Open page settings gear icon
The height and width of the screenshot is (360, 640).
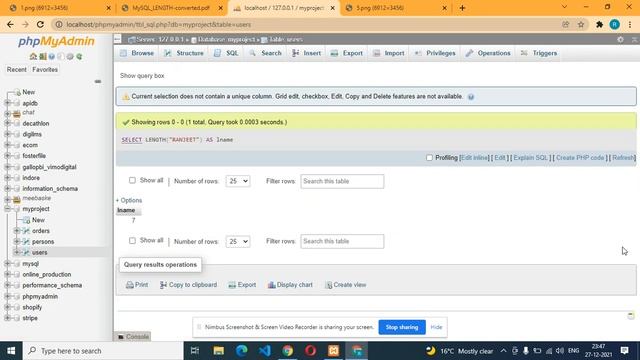coord(620,40)
